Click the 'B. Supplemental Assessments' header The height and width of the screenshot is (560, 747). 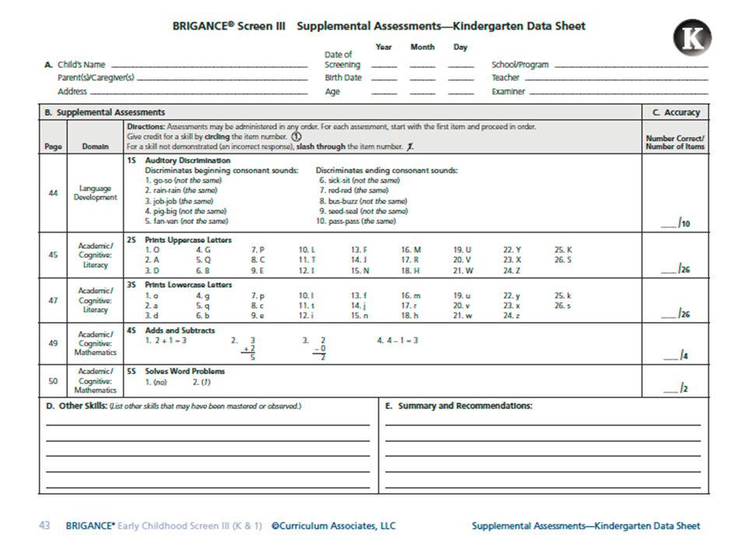(105, 112)
